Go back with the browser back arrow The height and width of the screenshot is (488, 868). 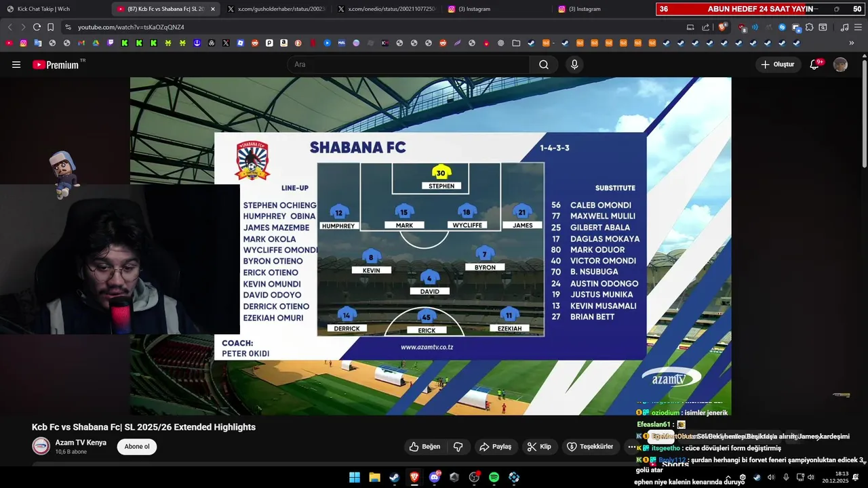click(x=9, y=27)
